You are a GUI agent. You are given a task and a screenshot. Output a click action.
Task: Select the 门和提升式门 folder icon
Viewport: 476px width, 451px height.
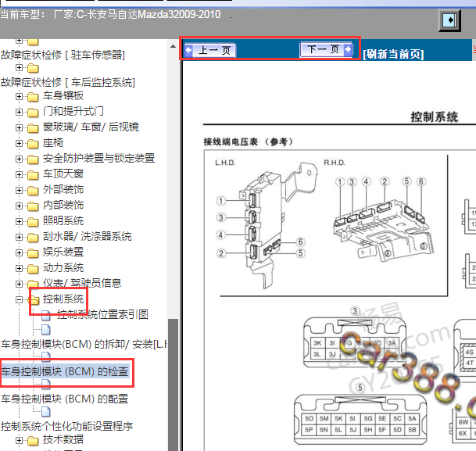(33, 113)
